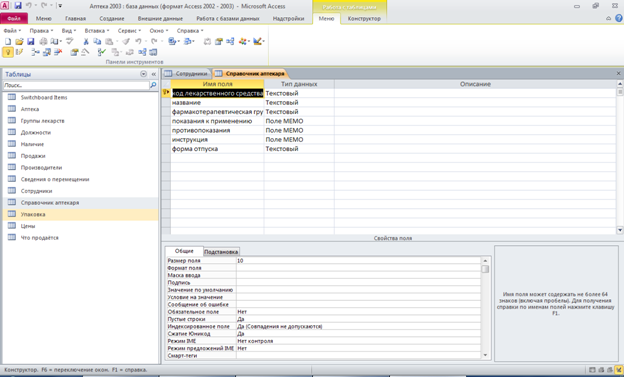
Task: Open Access Help with the question mark icon
Action: 619,18
